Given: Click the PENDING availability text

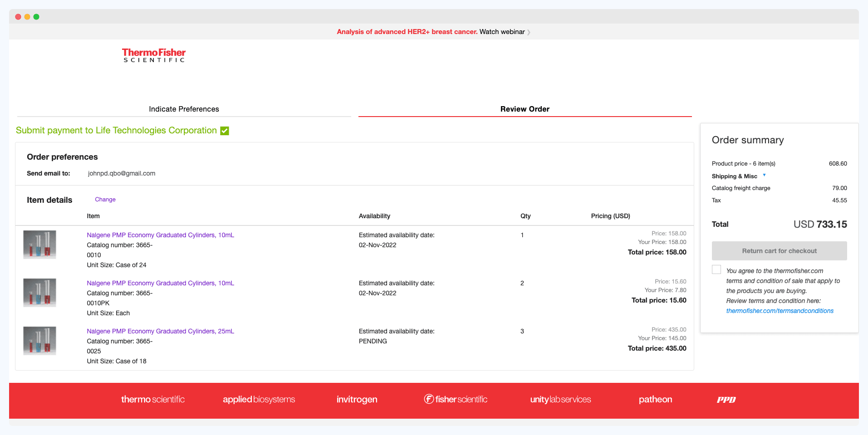Looking at the screenshot, I should click(x=373, y=341).
